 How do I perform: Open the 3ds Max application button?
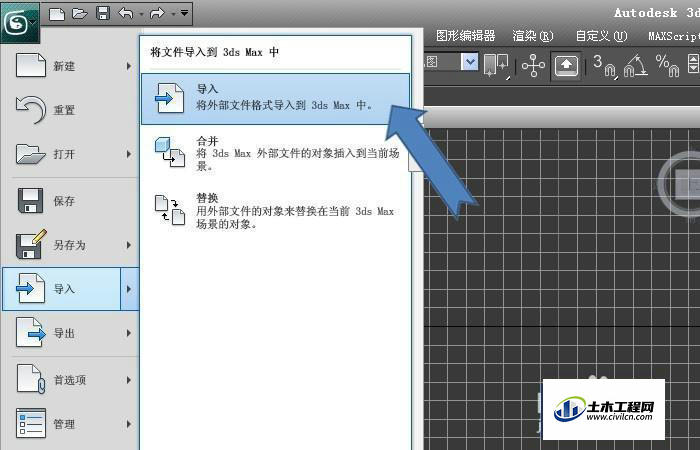(x=20, y=22)
